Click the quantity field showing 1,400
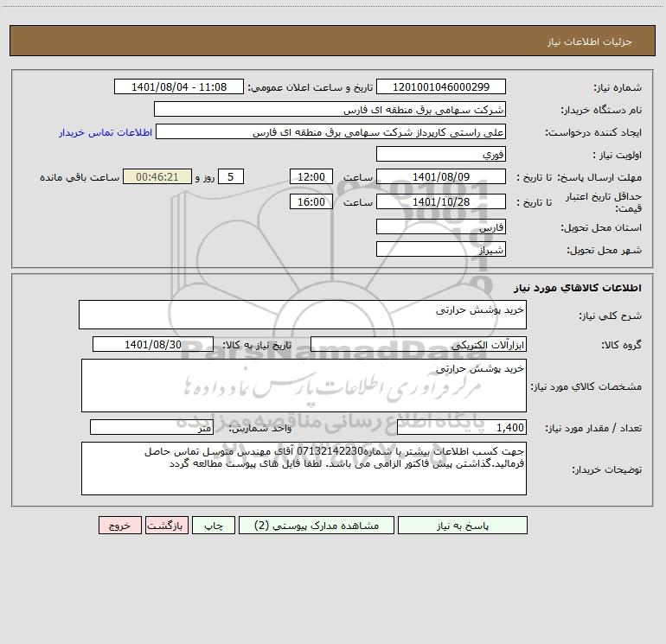This screenshot has height=644, width=666. point(462,428)
